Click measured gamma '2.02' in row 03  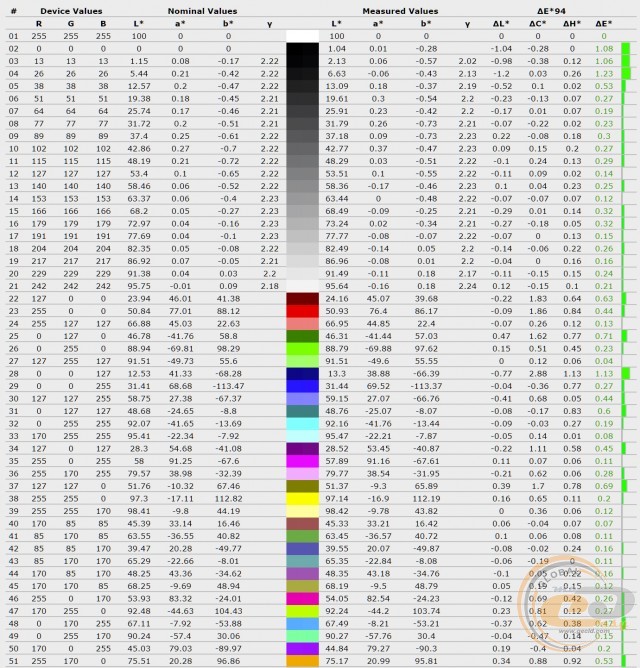(467, 61)
